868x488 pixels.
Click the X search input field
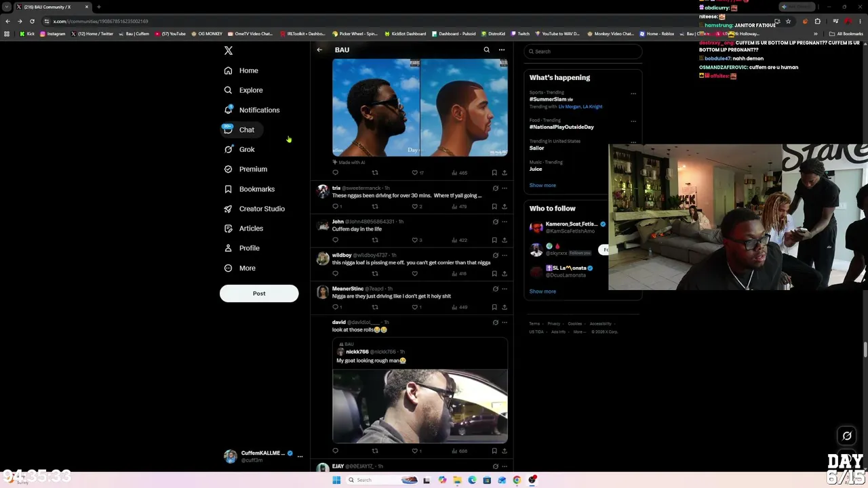(583, 52)
